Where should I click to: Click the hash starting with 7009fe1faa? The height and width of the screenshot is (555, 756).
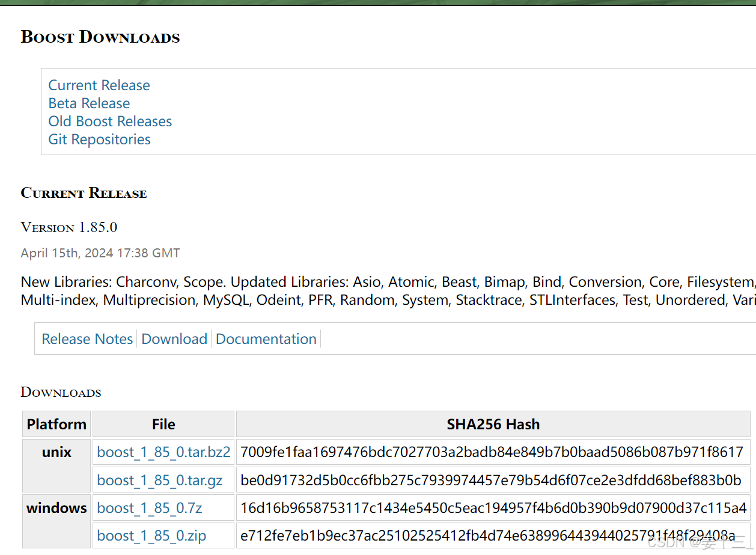(492, 452)
